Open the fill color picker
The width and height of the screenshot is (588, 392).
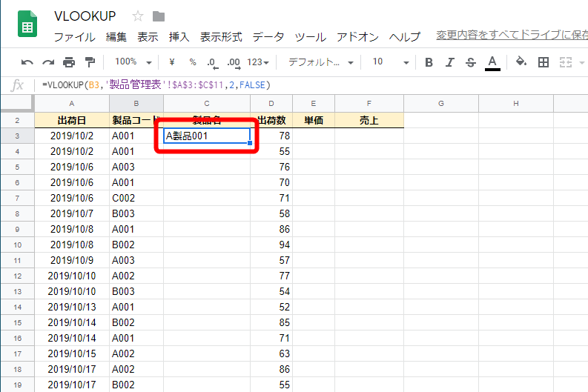coord(521,62)
